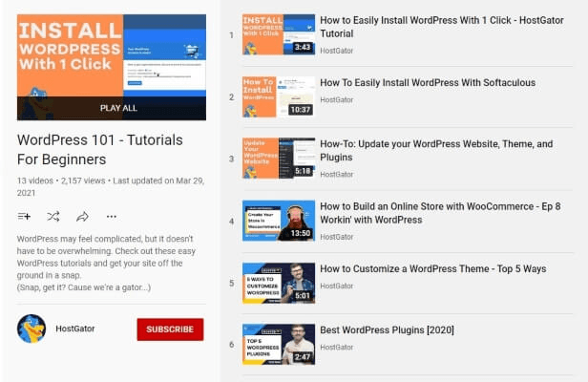Open title 'How-To: Update your WordPress Website'
Screen dimensions: 588x382
pyautogui.click(x=436, y=151)
